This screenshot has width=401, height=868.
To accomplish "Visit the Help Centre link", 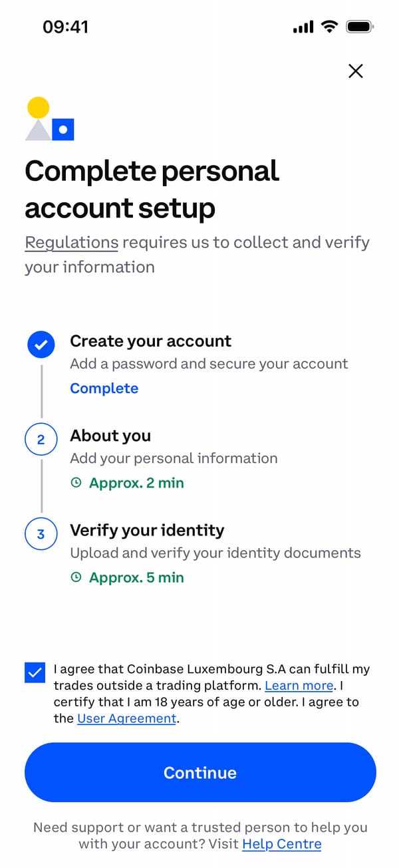I will tap(281, 844).
